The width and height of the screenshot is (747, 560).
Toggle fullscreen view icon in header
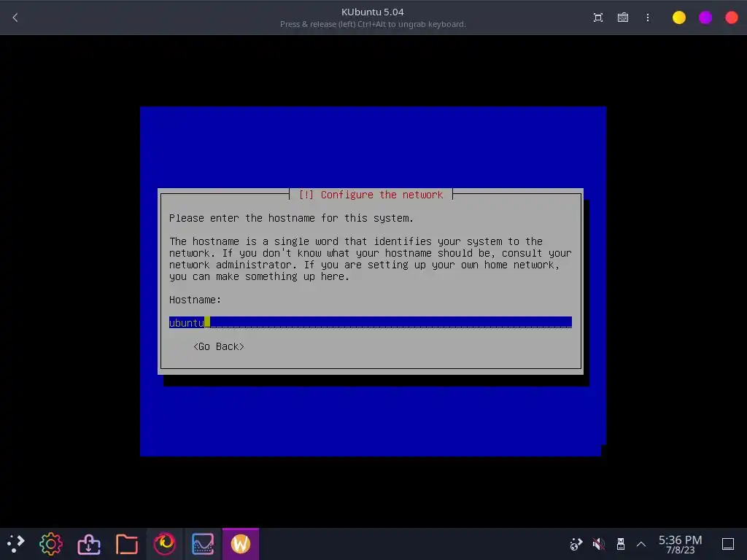point(598,17)
